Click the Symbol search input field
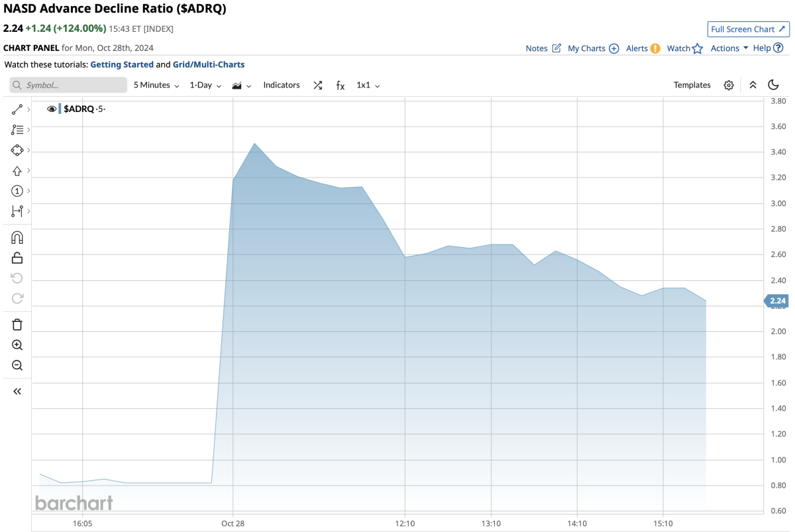The height and width of the screenshot is (532, 795). coord(68,85)
